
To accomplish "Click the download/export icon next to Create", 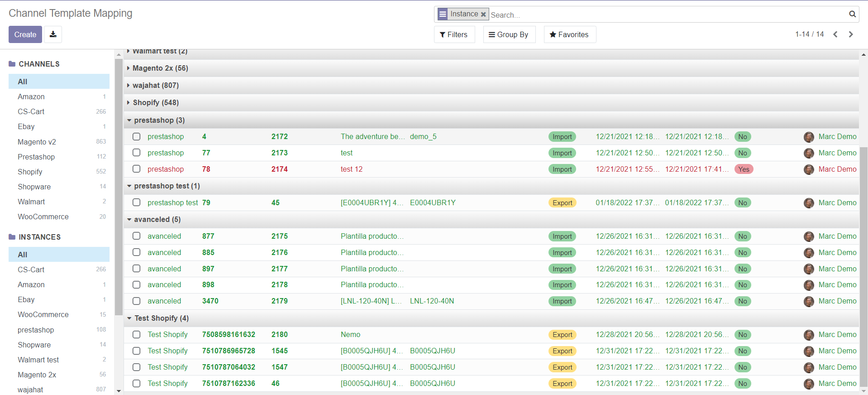I will click(53, 34).
